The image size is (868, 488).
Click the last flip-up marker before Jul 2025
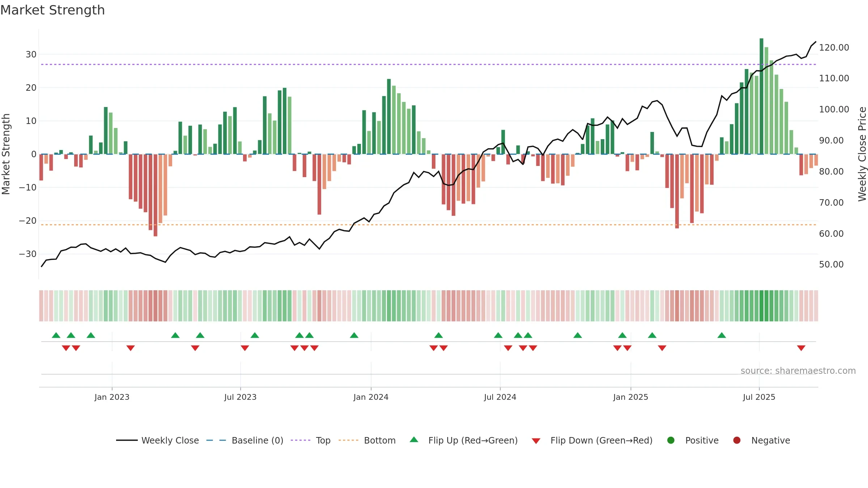[722, 335]
